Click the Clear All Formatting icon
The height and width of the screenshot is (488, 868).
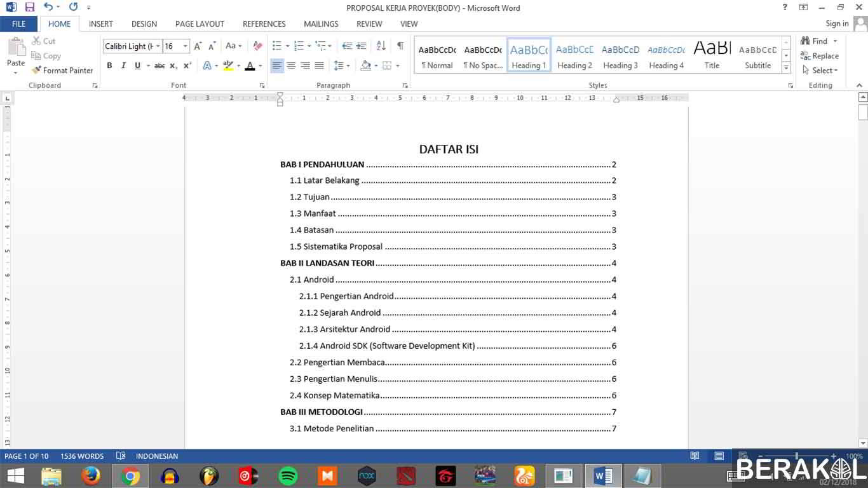pyautogui.click(x=257, y=46)
